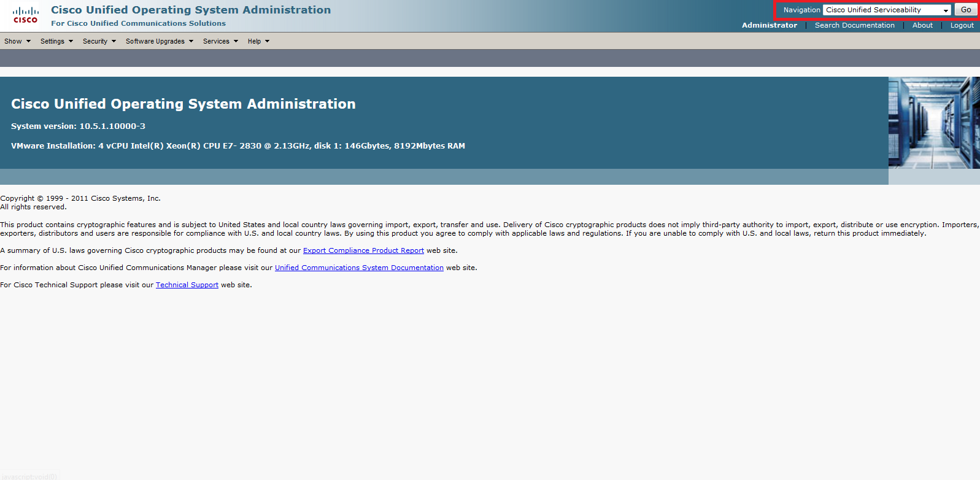Viewport: 980px width, 480px height.
Task: Open the Export Compliance Product Report link
Action: tap(363, 250)
